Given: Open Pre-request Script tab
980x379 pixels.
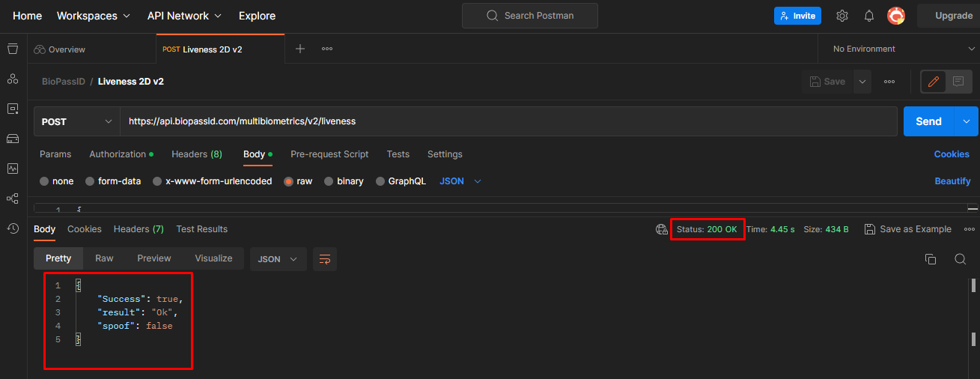Looking at the screenshot, I should pos(329,154).
